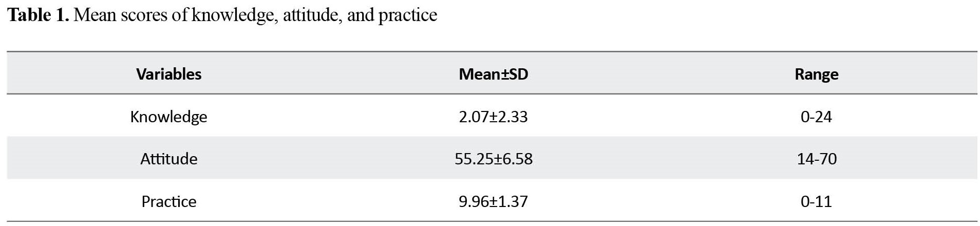Image resolution: width=980 pixels, height=226 pixels.
Task: Click the Variables column header
Action: pos(168,74)
